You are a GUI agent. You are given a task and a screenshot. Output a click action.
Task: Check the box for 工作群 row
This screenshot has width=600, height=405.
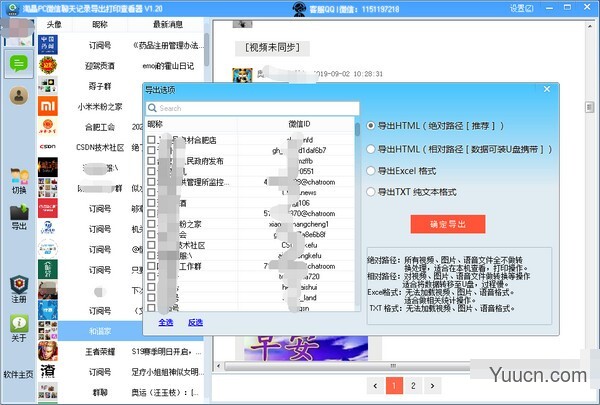[x=151, y=266]
